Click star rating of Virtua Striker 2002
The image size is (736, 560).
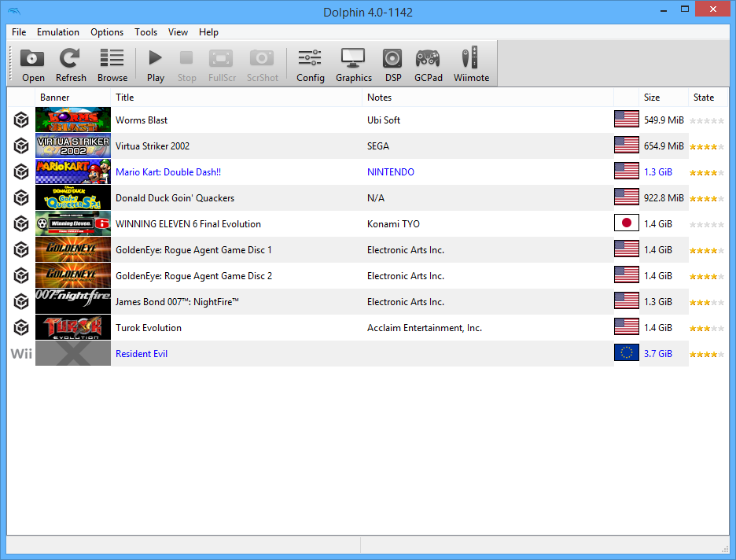[x=707, y=147]
